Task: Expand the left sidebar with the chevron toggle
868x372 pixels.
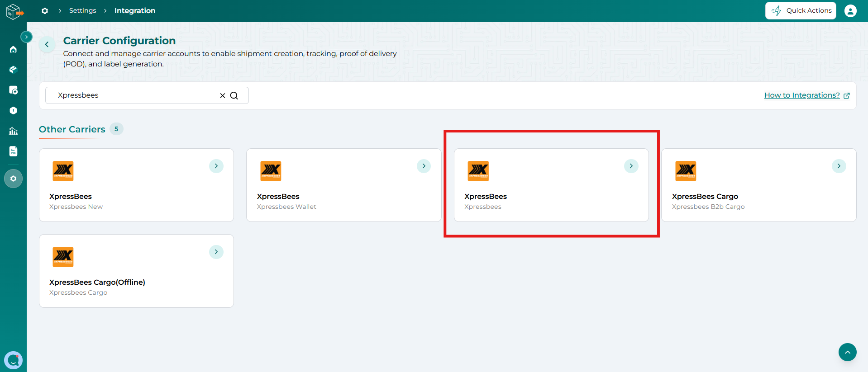Action: [27, 37]
